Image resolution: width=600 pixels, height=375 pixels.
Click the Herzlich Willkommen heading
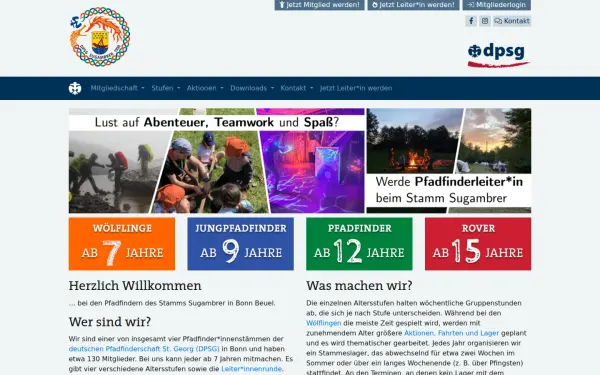tap(135, 286)
